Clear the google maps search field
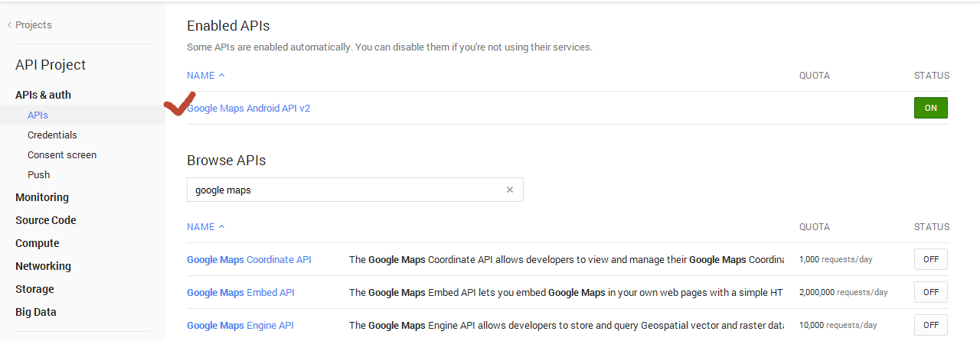This screenshot has width=980, height=341. pos(510,190)
